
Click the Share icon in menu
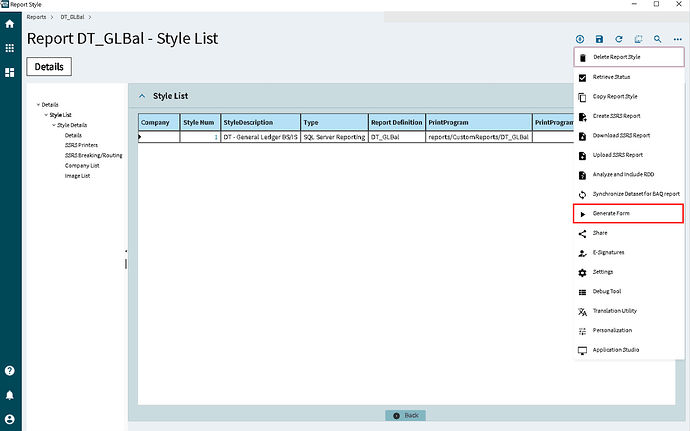(x=582, y=234)
